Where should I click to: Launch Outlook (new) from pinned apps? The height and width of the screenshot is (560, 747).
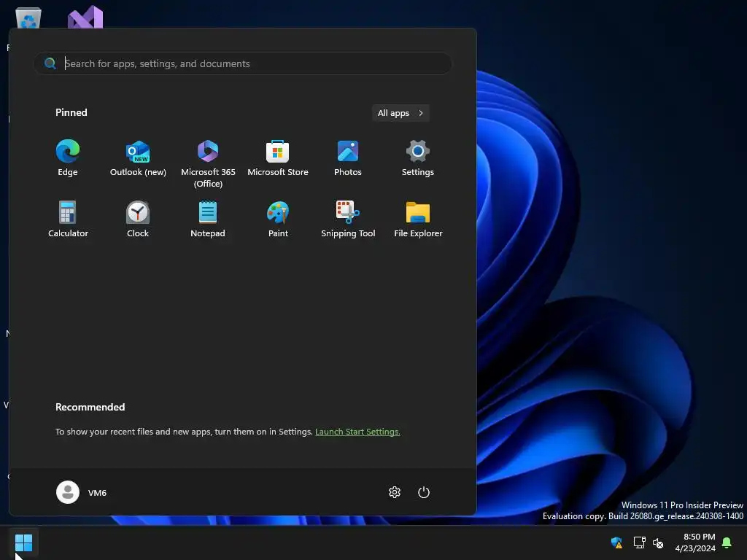click(x=138, y=158)
